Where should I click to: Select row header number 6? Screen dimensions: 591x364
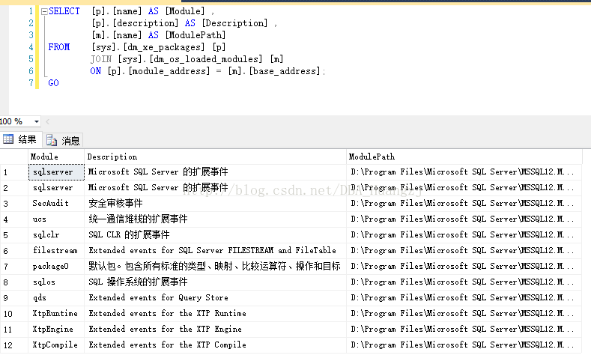coord(14,251)
